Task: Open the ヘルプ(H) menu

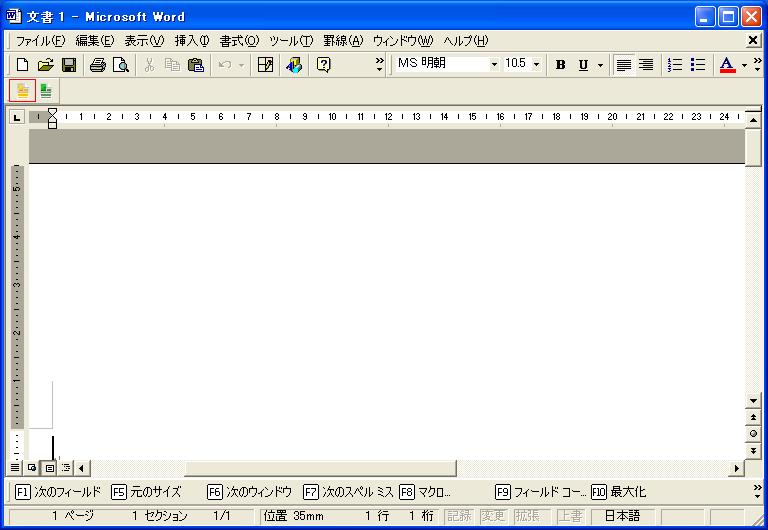Action: tap(466, 41)
